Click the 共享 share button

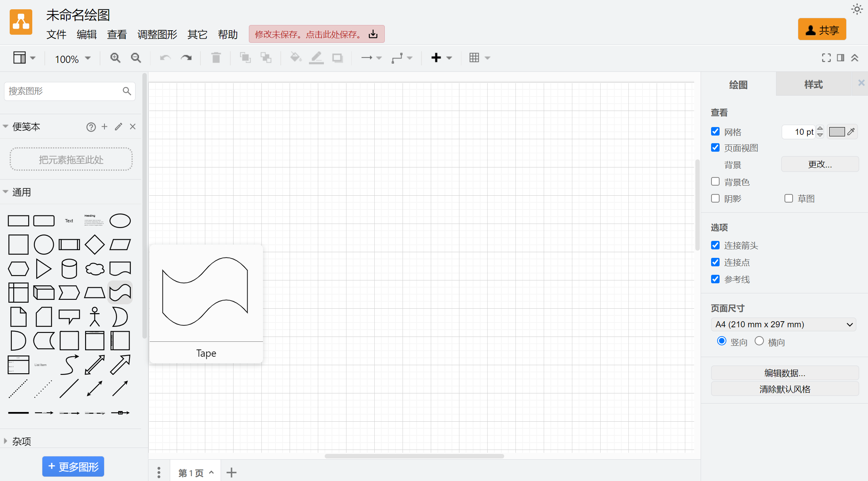(x=822, y=29)
